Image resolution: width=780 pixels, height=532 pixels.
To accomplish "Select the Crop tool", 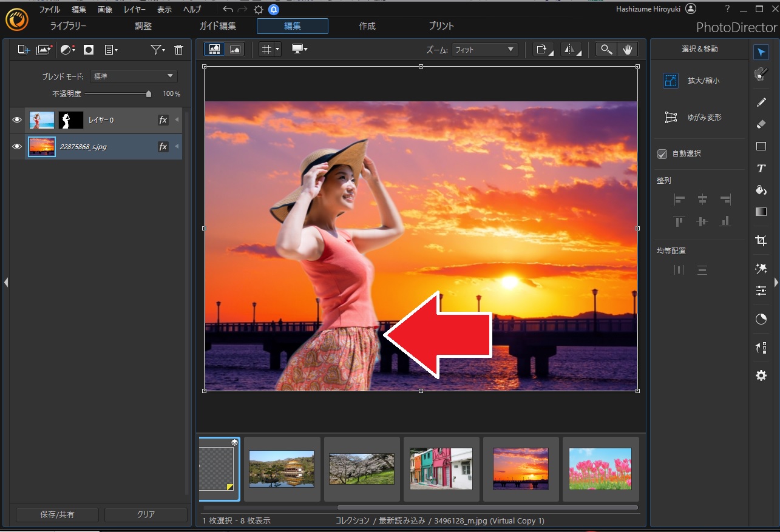I will point(761,241).
